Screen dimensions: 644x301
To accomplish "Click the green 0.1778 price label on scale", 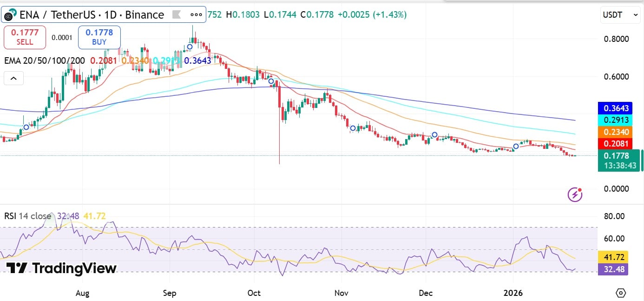I will [616, 156].
